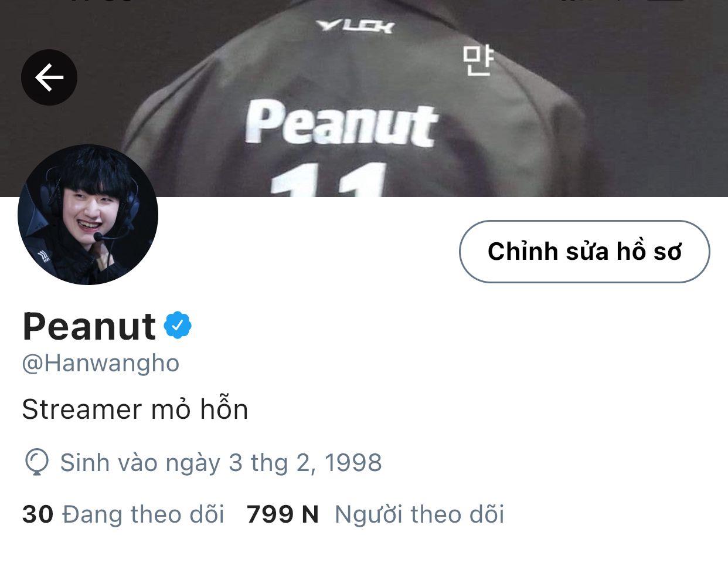
Task: Click the 30 following count
Action: (x=38, y=514)
